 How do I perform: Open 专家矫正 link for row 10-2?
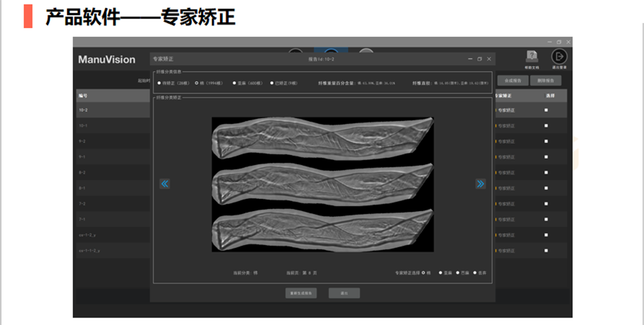[x=506, y=111]
